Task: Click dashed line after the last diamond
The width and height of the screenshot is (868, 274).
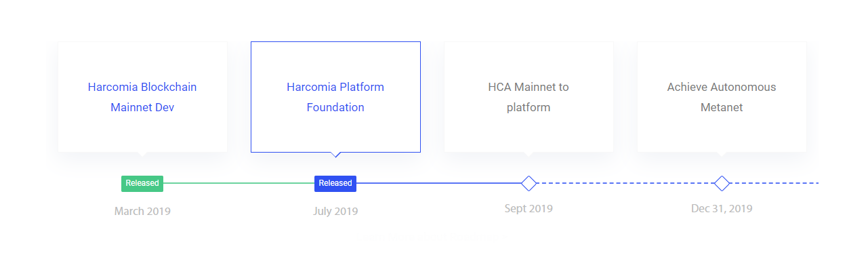Action: [x=774, y=183]
